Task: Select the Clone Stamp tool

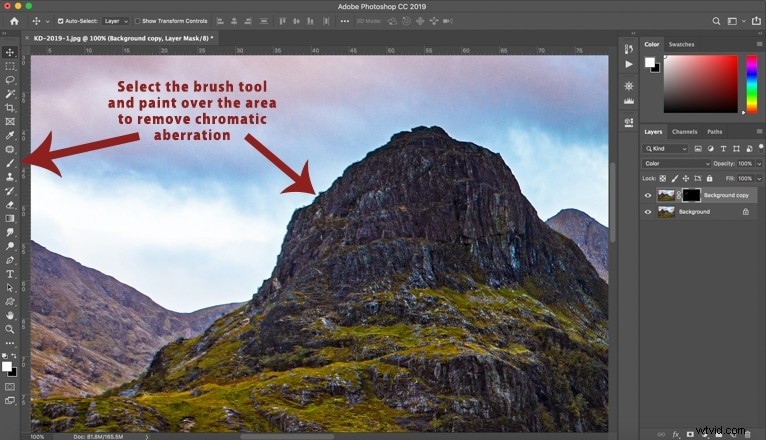Action: click(10, 177)
